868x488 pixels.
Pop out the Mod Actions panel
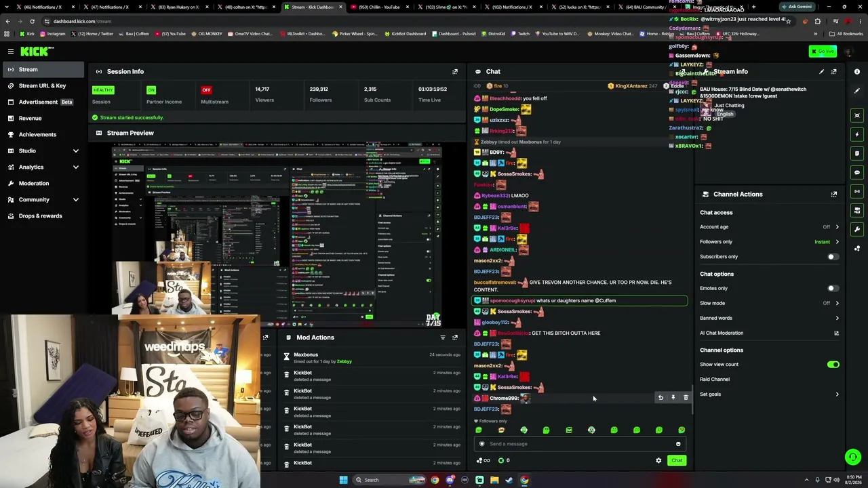455,337
